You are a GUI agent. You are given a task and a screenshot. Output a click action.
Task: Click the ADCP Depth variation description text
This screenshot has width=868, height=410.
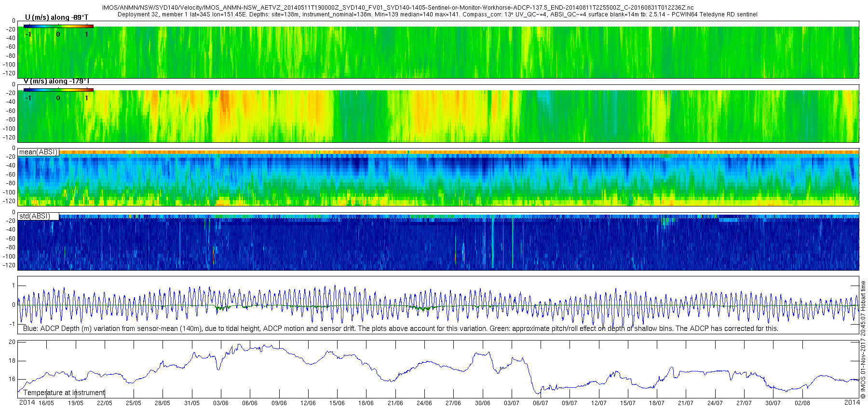point(400,328)
